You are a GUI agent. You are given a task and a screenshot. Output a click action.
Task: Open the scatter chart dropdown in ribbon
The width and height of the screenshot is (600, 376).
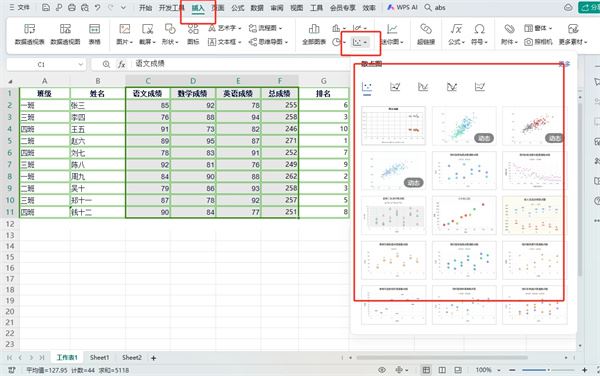click(360, 42)
